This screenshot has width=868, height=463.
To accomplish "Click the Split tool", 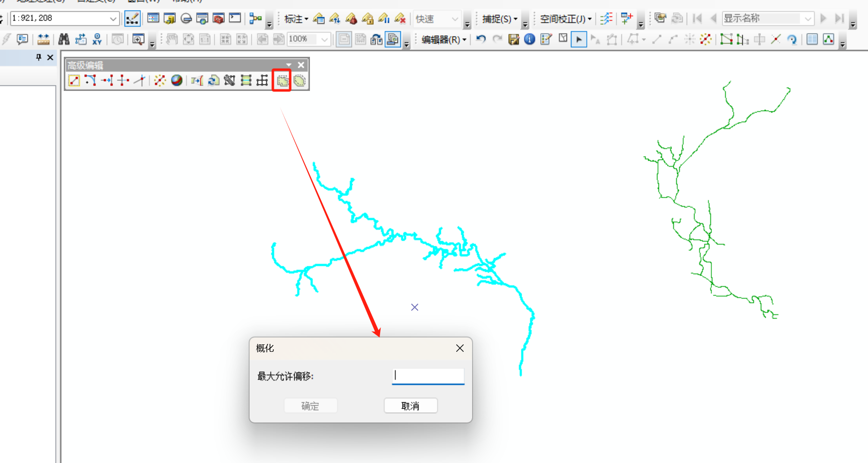I will pyautogui.click(x=776, y=39).
